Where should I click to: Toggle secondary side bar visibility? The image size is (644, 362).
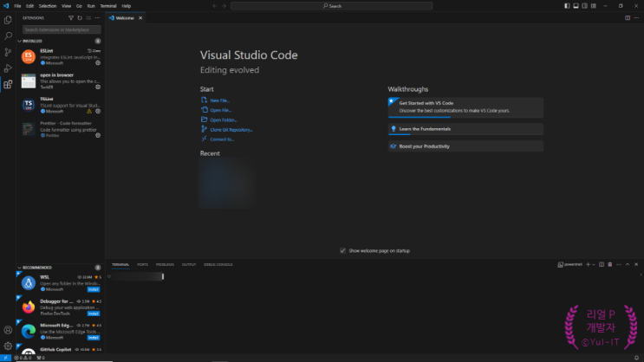584,6
